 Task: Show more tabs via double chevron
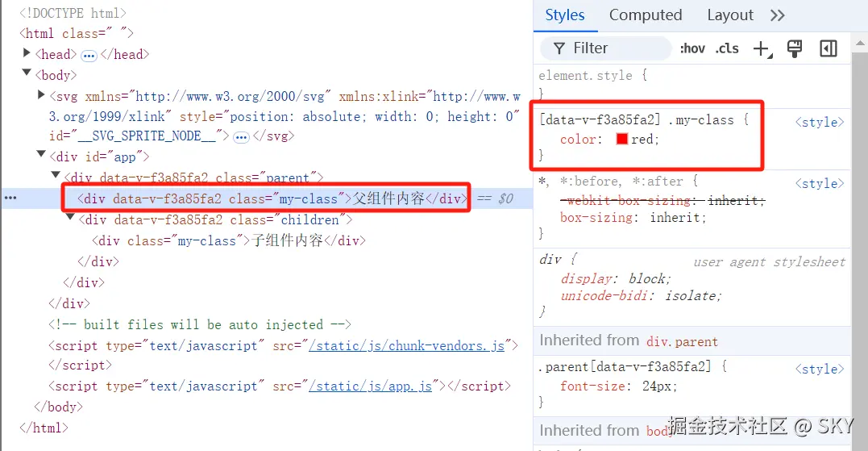click(777, 15)
